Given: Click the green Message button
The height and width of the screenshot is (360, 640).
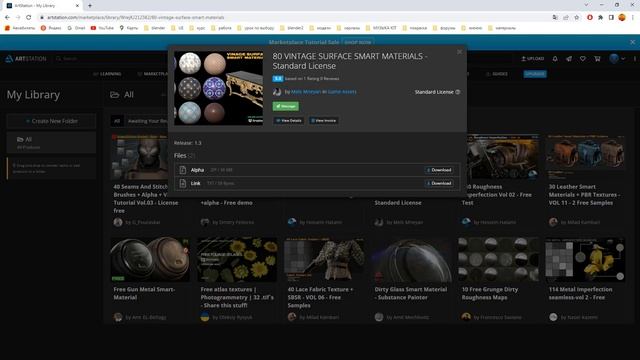Looking at the screenshot, I should tap(286, 106).
